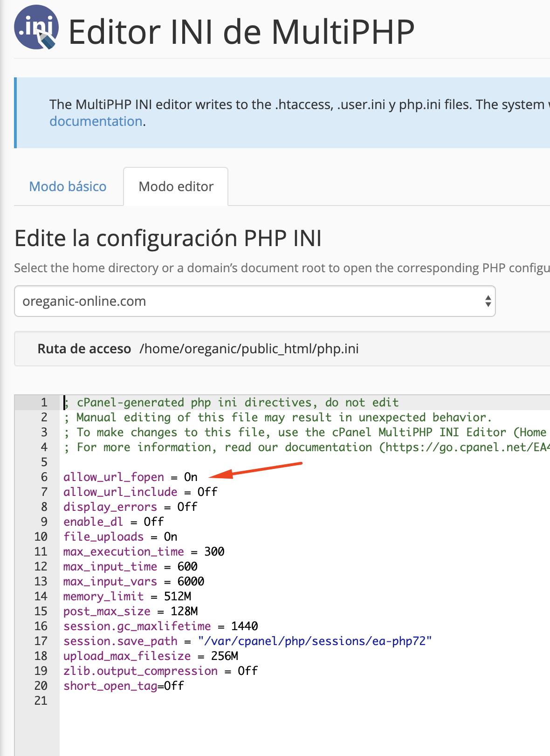Click the post_max_size = 128M line
This screenshot has height=756, width=550.
(131, 611)
